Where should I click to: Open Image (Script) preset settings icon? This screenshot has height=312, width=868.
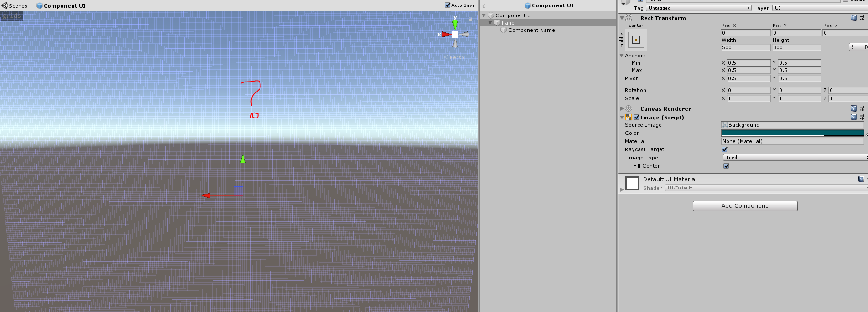pyautogui.click(x=862, y=117)
